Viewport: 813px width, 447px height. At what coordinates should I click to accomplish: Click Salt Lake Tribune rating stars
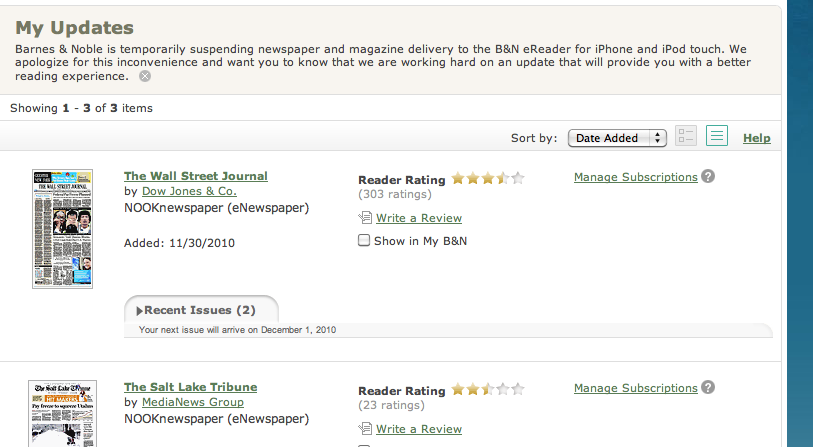488,389
